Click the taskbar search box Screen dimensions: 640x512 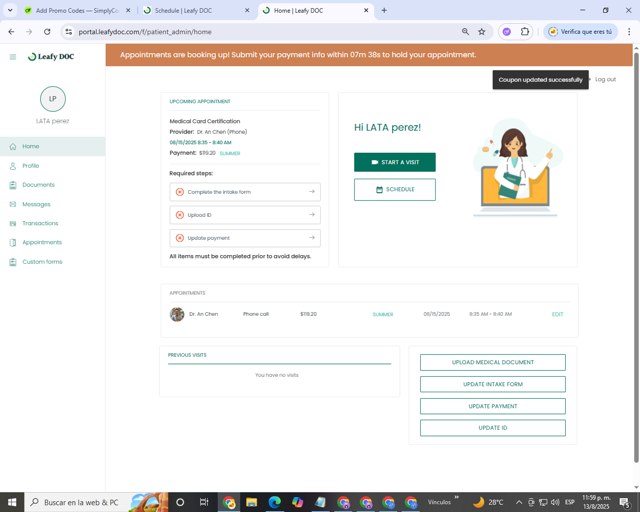click(x=96, y=502)
